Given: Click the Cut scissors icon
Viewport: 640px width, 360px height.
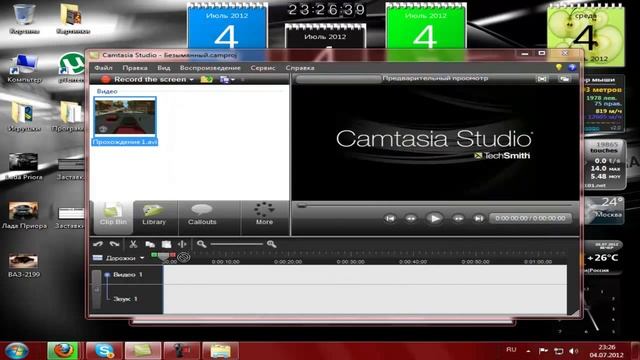Looking at the screenshot, I should point(133,244).
